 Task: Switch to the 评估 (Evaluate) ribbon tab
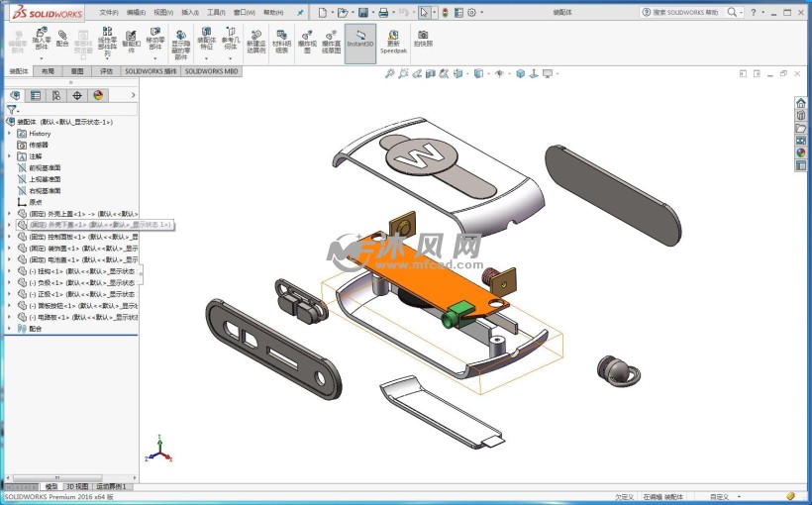point(106,71)
